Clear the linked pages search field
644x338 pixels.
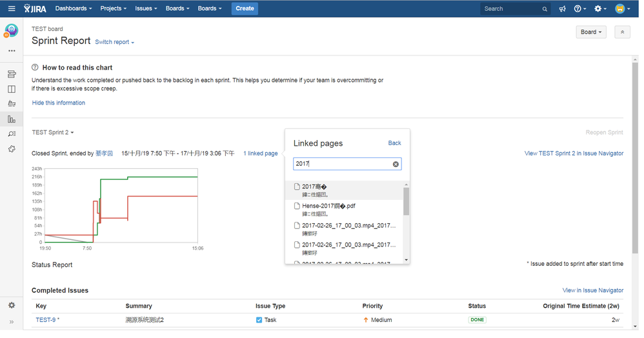[x=396, y=164]
